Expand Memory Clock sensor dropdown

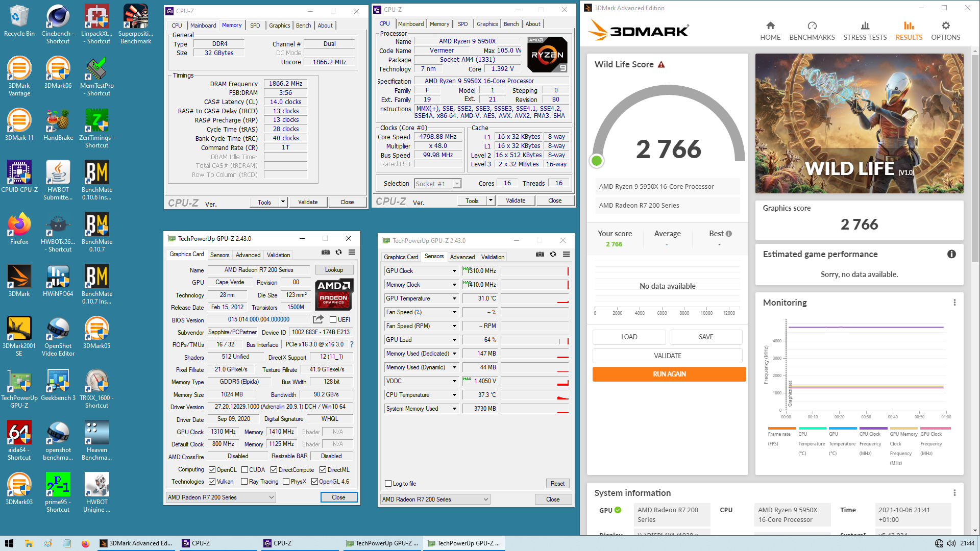pos(454,285)
